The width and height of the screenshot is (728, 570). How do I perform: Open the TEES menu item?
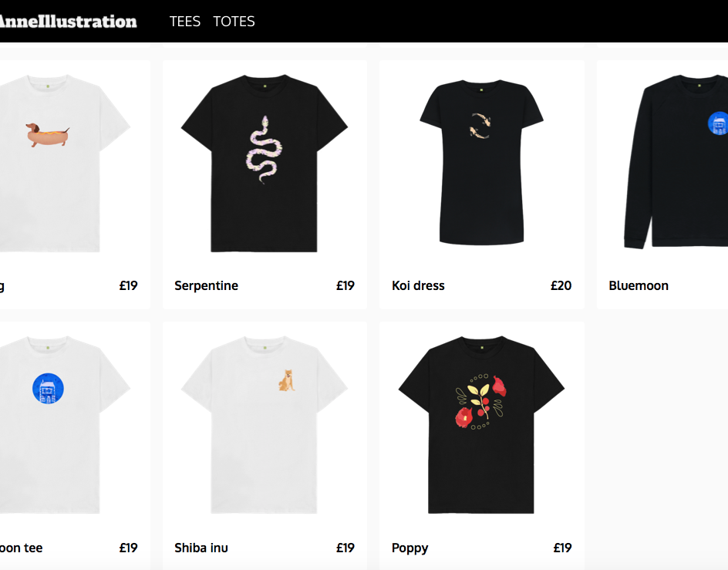(185, 22)
